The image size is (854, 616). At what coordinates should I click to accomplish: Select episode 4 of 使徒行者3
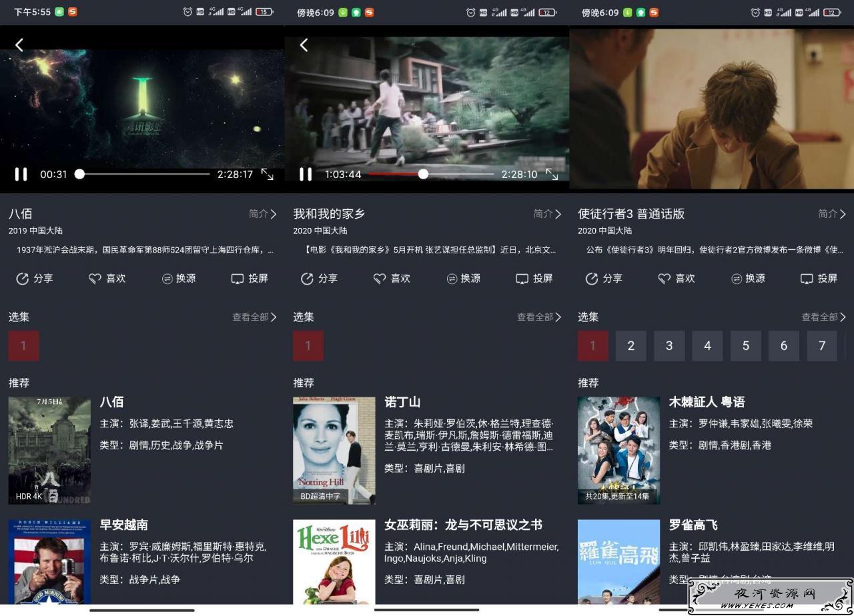coord(707,345)
